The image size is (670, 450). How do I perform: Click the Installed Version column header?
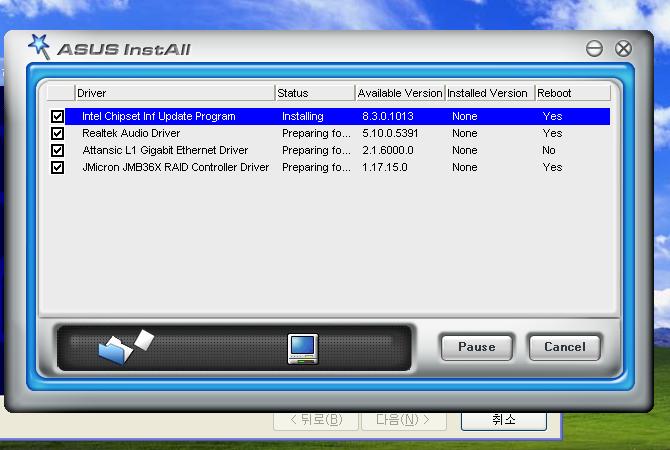(x=490, y=93)
